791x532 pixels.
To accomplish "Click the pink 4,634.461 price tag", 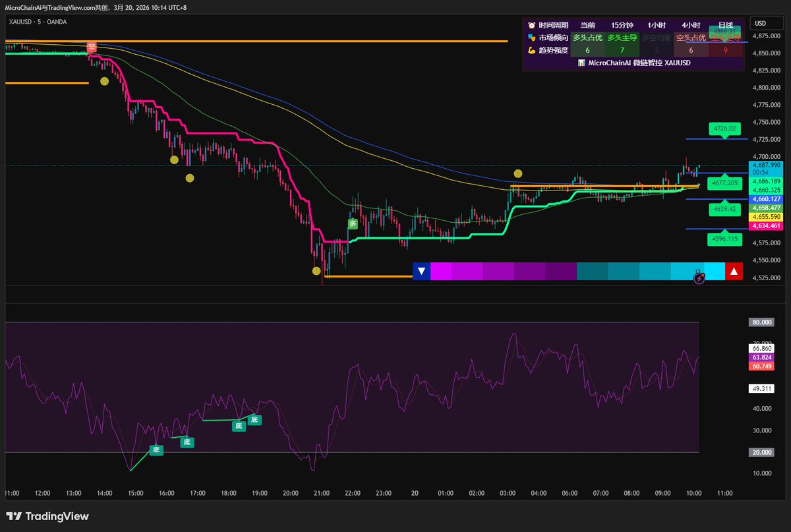I will click(x=766, y=225).
